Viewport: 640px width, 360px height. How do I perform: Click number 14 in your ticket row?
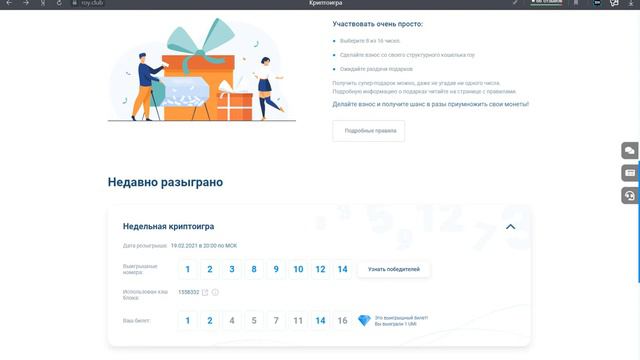point(320,321)
